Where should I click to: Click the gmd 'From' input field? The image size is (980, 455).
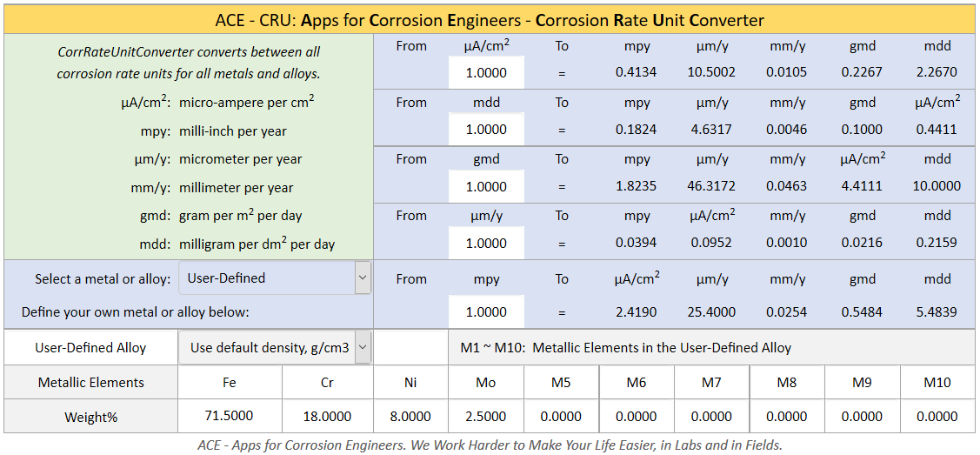click(486, 186)
